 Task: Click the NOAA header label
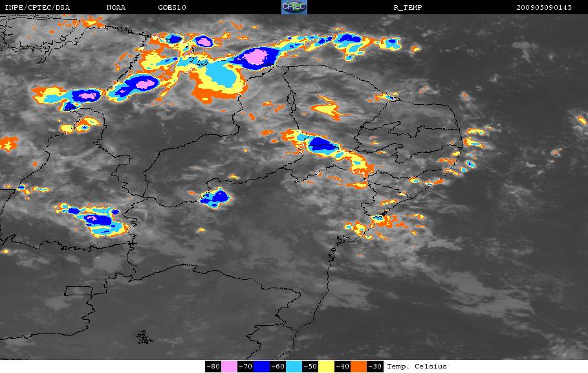116,8
